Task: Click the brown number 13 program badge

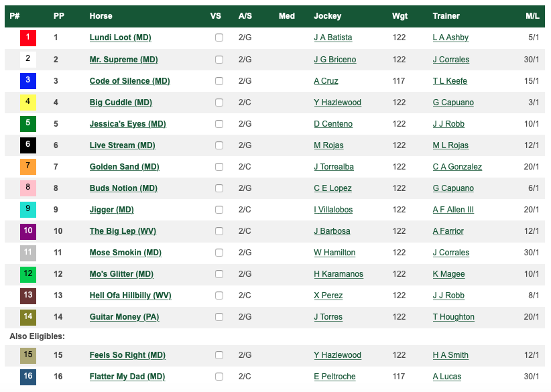Action: tap(28, 296)
